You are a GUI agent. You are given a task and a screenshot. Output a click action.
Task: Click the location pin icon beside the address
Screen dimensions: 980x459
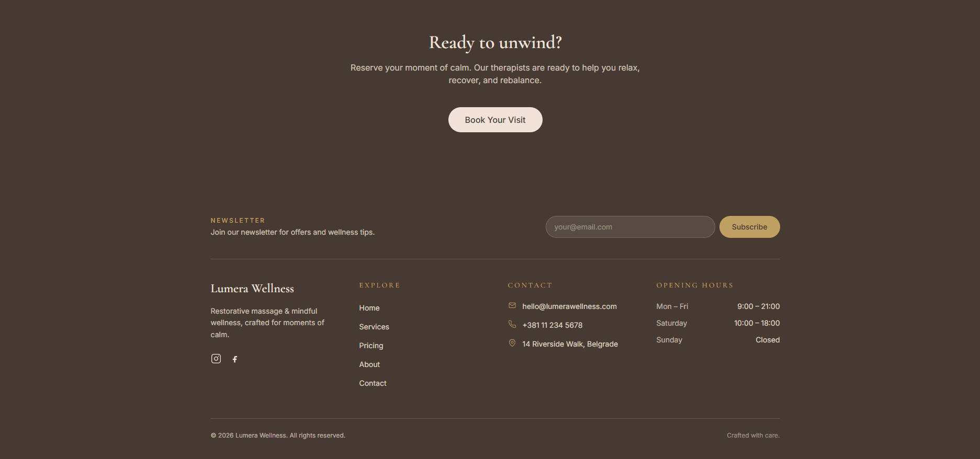coord(512,343)
